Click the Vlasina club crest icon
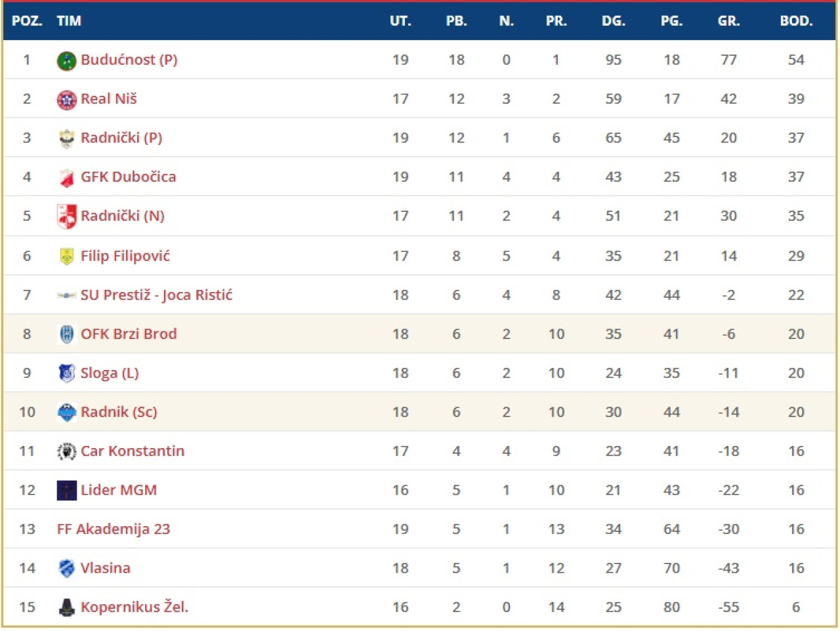 point(66,569)
